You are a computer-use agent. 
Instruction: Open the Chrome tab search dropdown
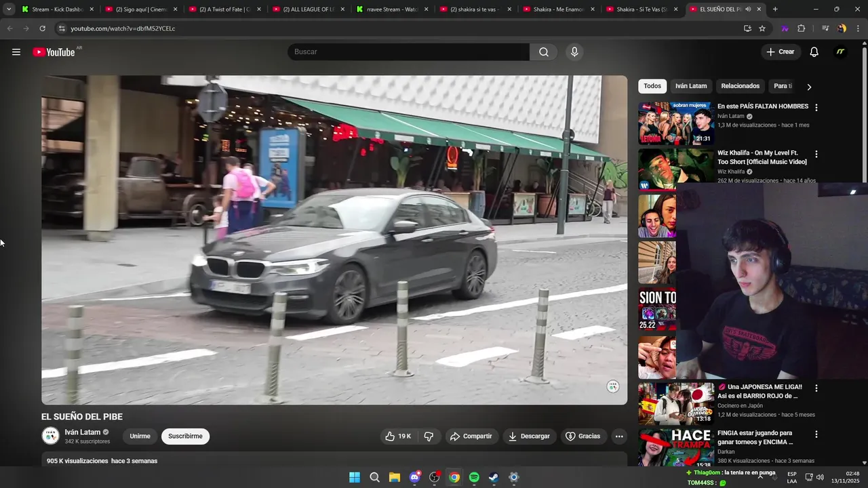9,9
